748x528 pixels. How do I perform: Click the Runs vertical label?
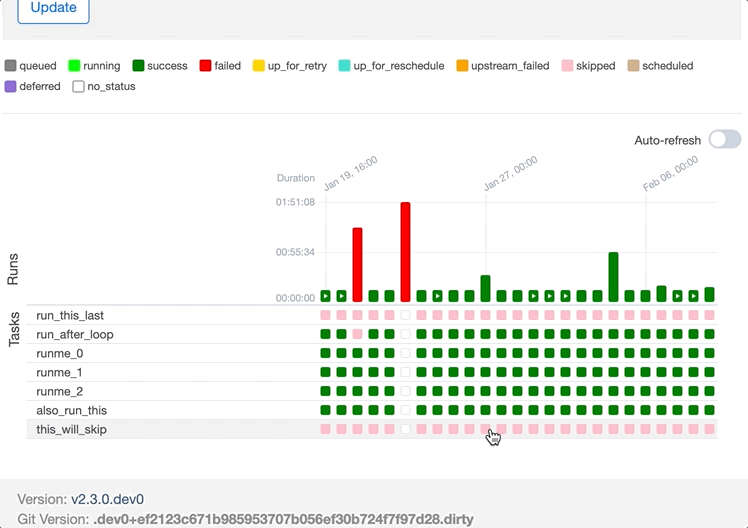point(13,269)
